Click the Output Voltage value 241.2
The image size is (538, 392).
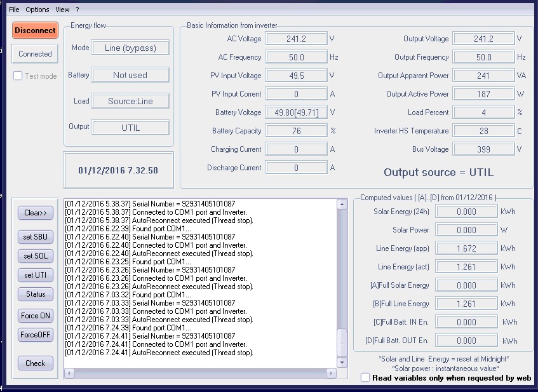pyautogui.click(x=484, y=39)
